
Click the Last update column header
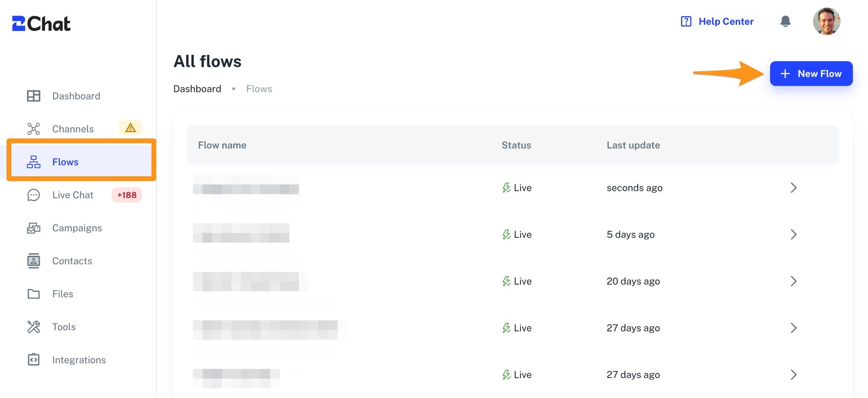(633, 145)
